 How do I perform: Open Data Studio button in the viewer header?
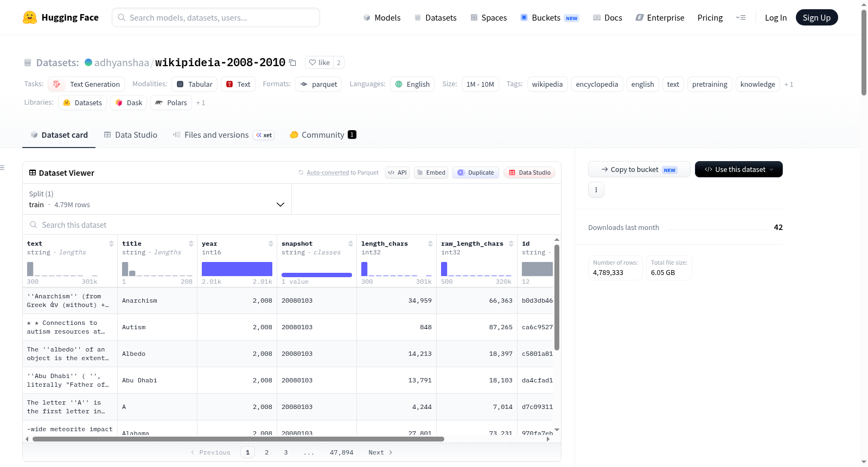pyautogui.click(x=529, y=172)
